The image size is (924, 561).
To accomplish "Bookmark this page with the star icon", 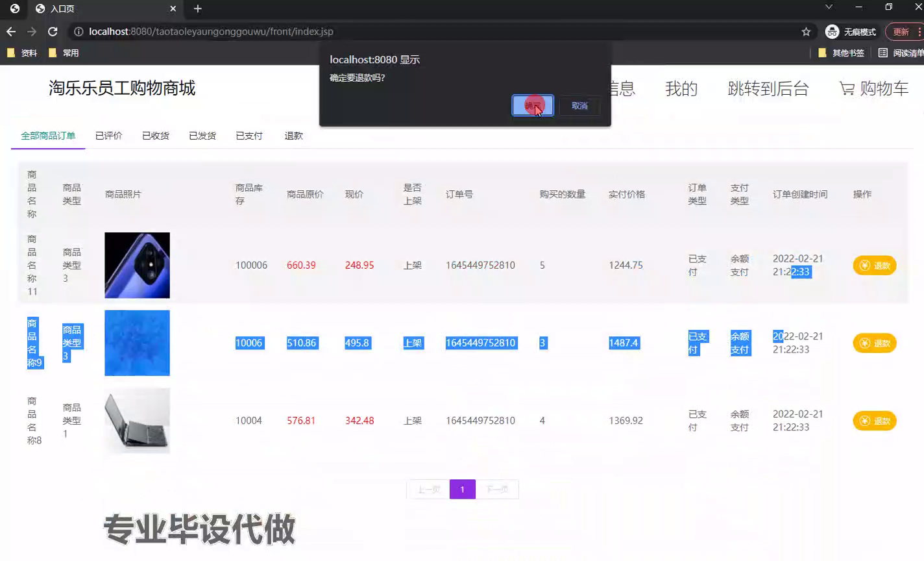I will point(806,31).
